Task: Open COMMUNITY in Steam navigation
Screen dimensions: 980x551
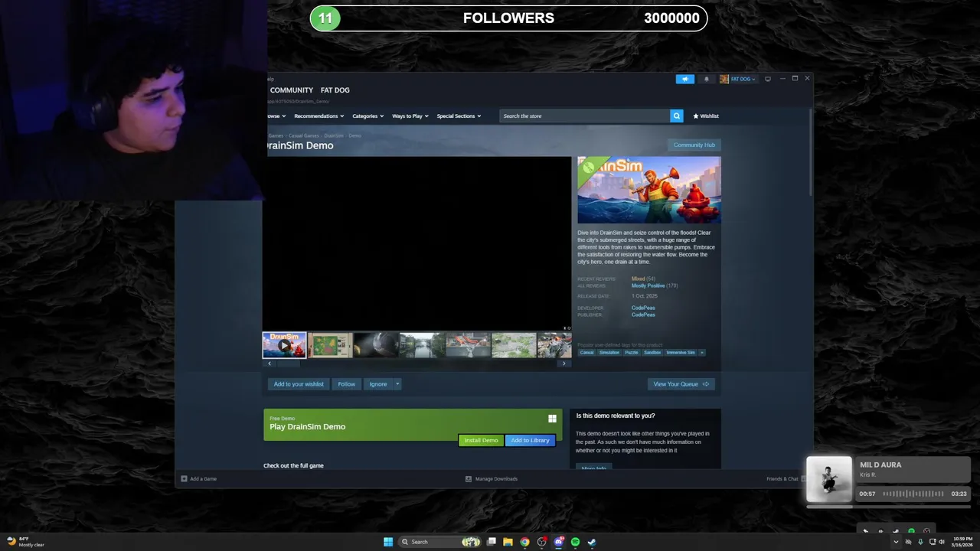Action: [291, 90]
